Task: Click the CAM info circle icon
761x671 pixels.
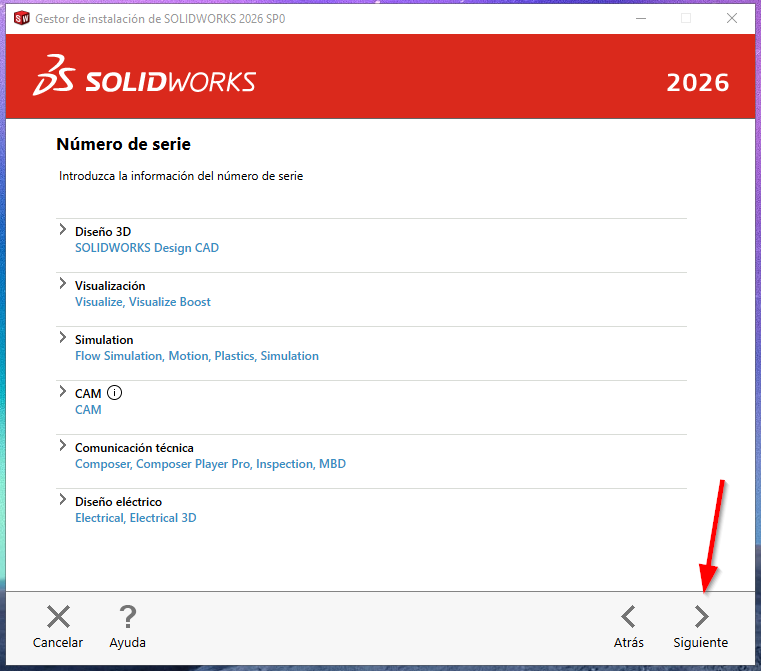Action: click(114, 393)
